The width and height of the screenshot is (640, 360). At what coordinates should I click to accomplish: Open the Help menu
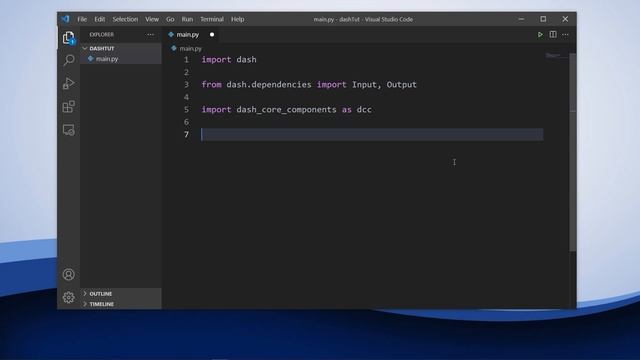pyautogui.click(x=238, y=19)
